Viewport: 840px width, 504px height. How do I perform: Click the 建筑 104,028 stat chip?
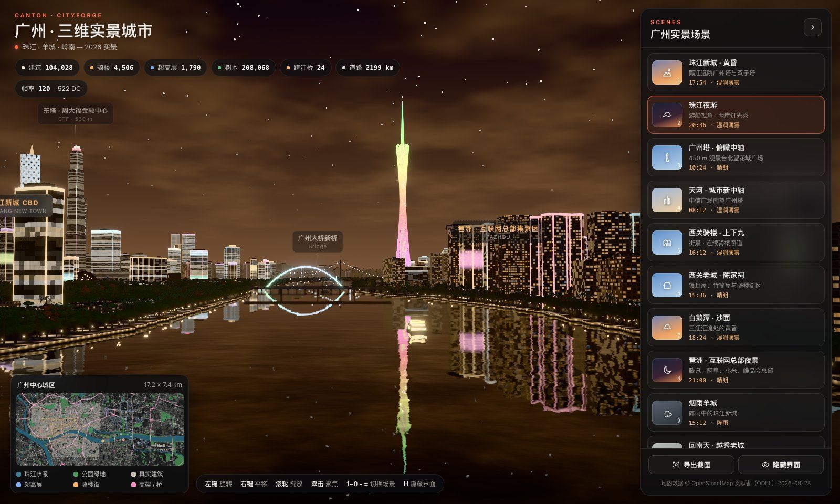[47, 67]
